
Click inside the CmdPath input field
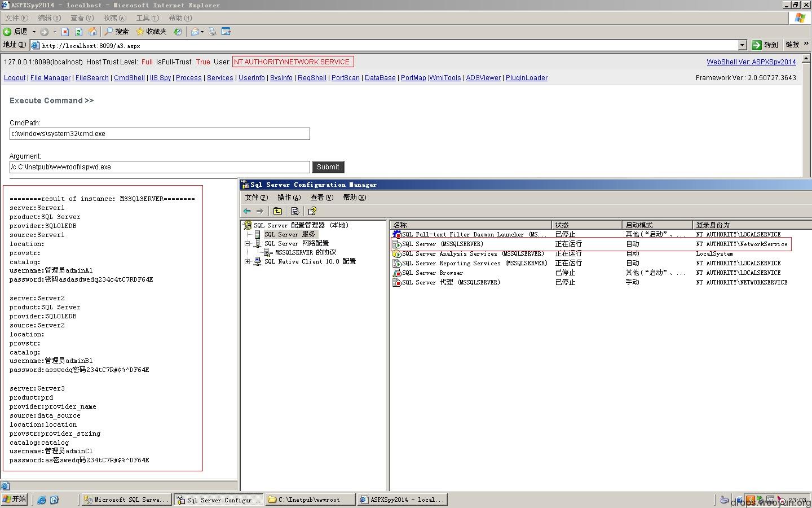pyautogui.click(x=160, y=134)
